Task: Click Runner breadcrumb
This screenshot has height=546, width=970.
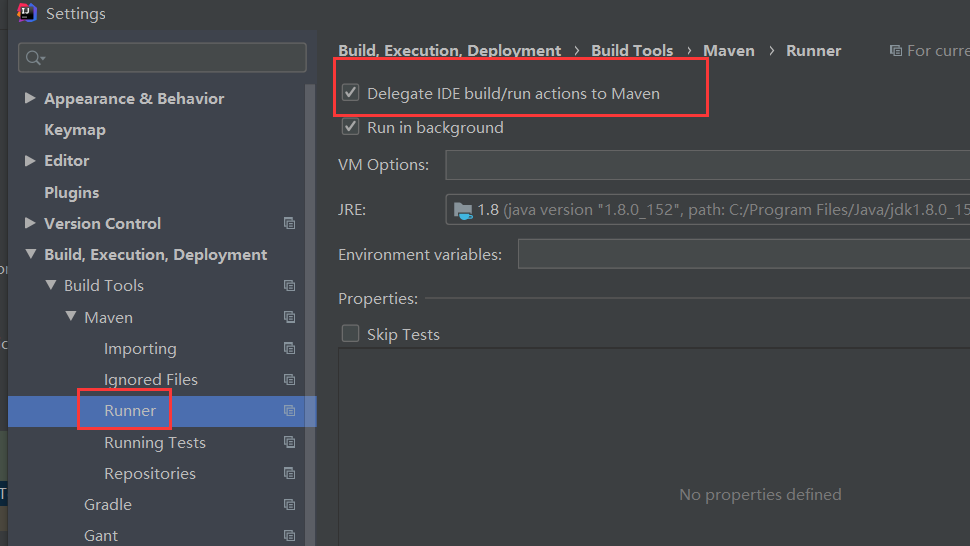Action: tap(813, 51)
